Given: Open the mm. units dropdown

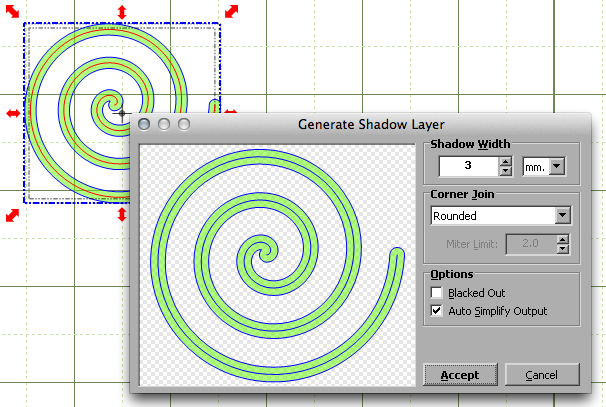Looking at the screenshot, I should click(557, 166).
